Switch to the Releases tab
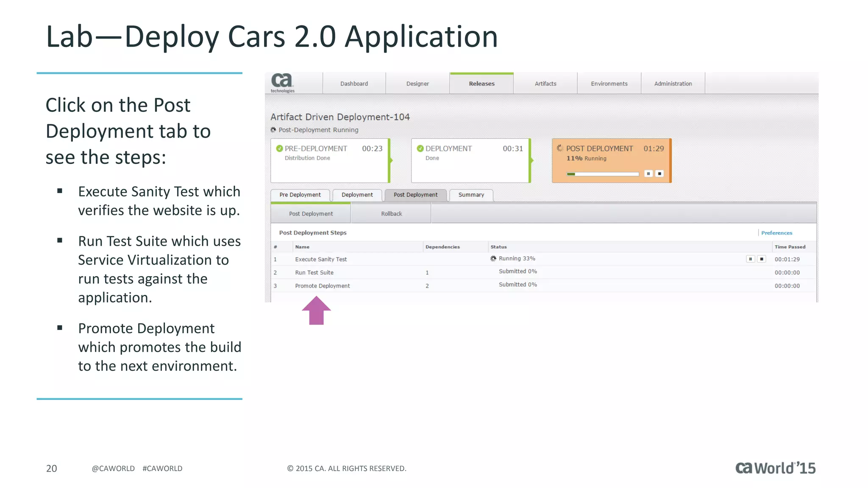The image size is (868, 488). [481, 83]
